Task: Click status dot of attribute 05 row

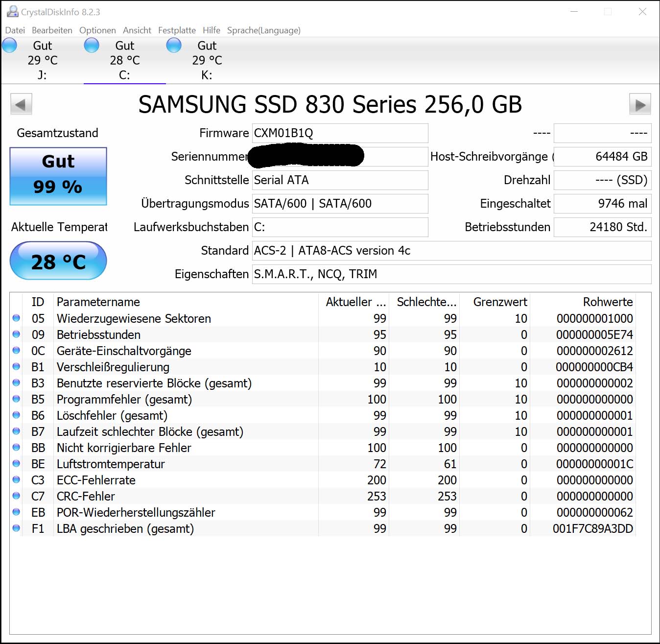Action: tap(16, 318)
